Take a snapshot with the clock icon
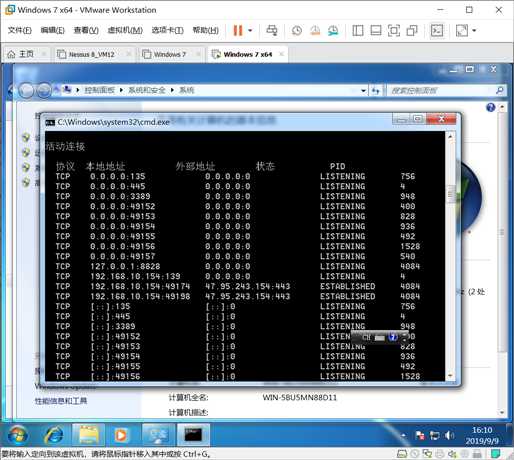The height and width of the screenshot is (460, 514). click(x=297, y=31)
